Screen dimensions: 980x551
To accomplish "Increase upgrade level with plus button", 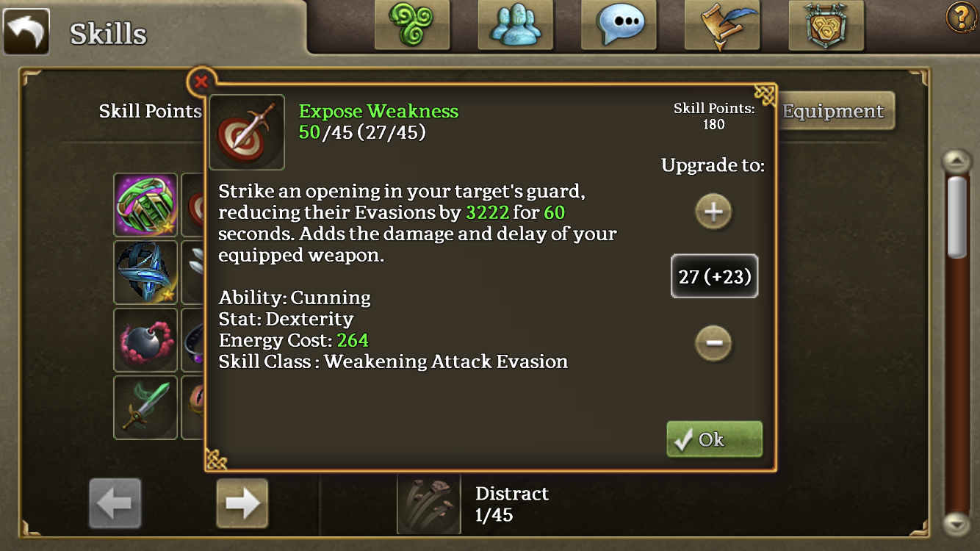I will coord(713,212).
